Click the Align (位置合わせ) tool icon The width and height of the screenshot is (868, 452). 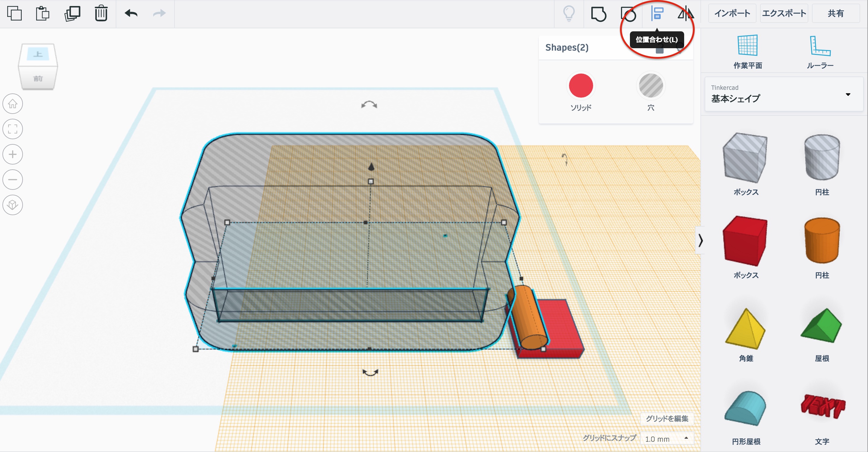pyautogui.click(x=657, y=14)
